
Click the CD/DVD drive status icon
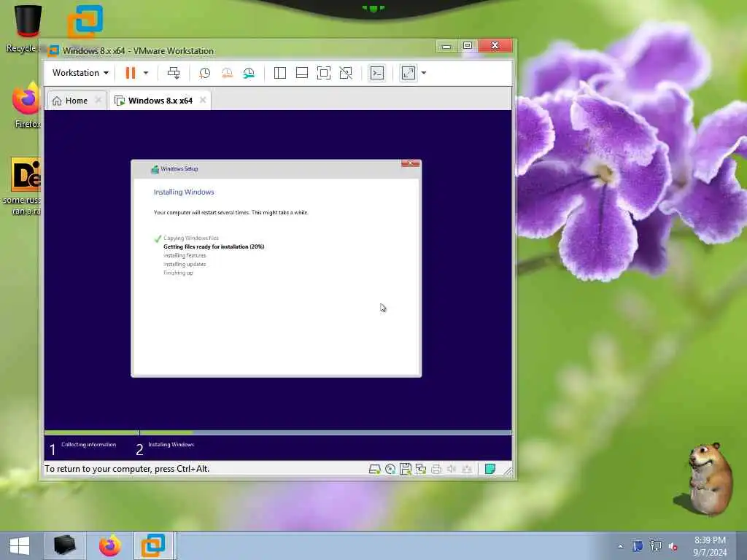coord(390,469)
